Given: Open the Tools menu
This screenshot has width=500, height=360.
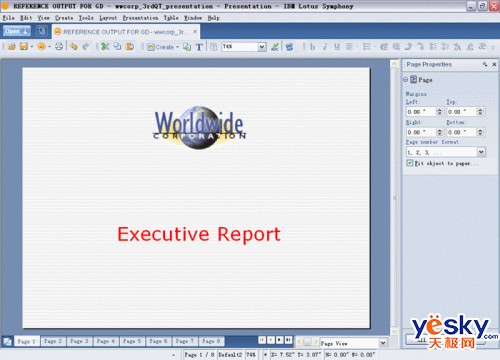Looking at the screenshot, I should [86, 18].
